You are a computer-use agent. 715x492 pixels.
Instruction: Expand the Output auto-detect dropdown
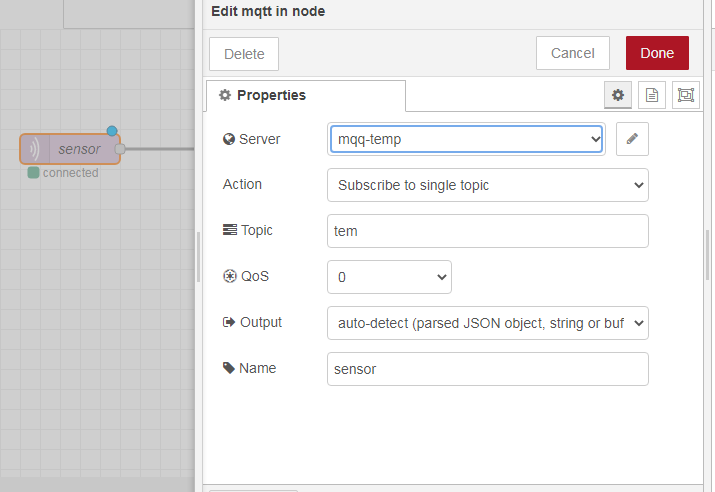tap(487, 323)
